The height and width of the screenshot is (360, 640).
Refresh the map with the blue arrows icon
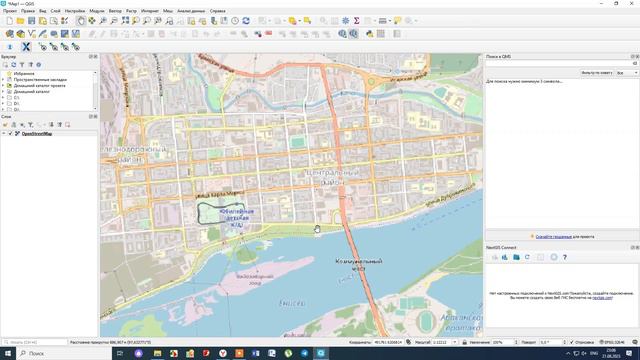pyautogui.click(x=246, y=21)
